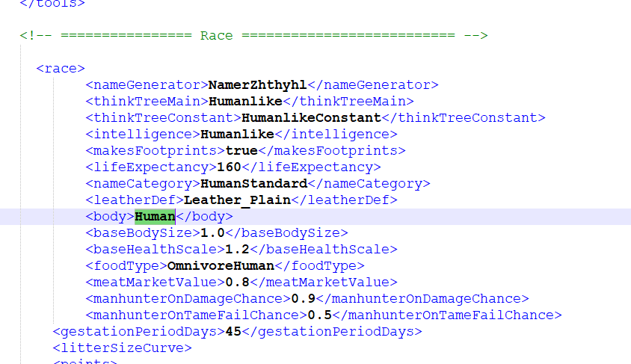This screenshot has height=364, width=631.
Task: Click the Humanlike value in thinkTreeMain
Action: 245,102
